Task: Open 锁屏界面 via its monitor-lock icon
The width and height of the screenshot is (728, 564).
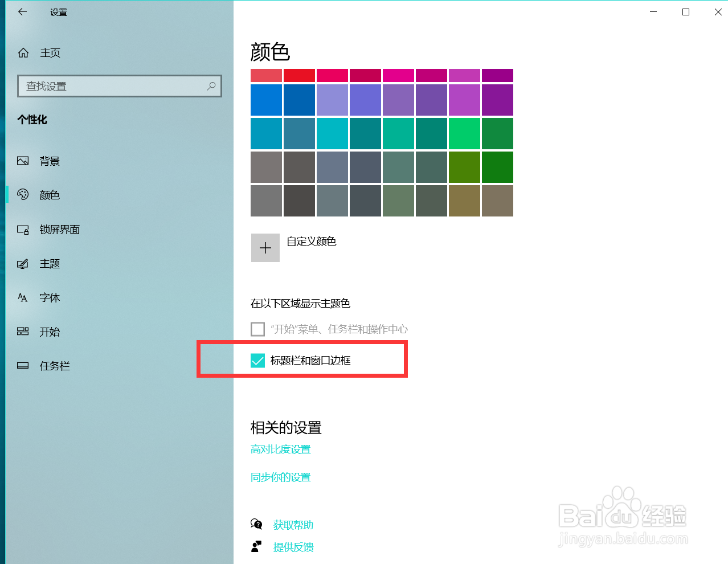Action: 23,230
